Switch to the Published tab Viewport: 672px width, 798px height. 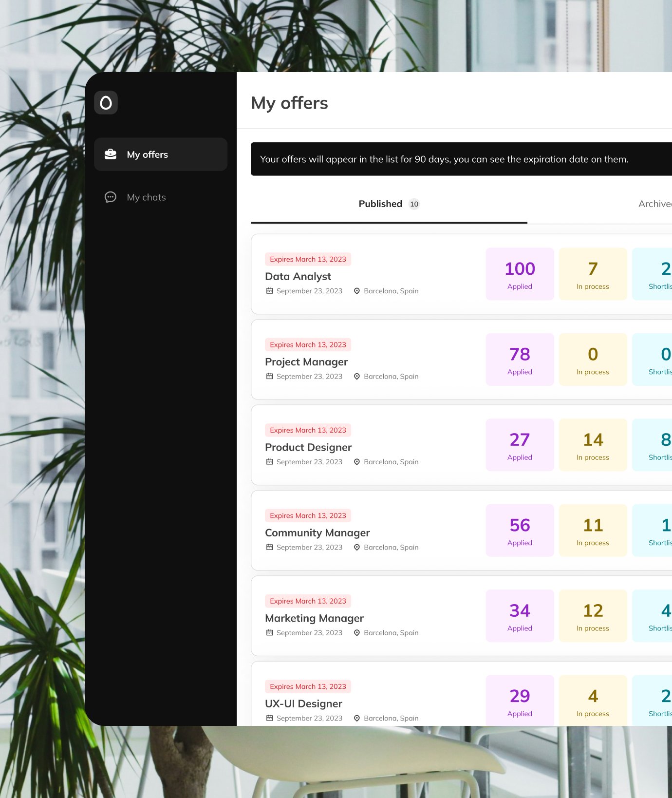pos(380,204)
